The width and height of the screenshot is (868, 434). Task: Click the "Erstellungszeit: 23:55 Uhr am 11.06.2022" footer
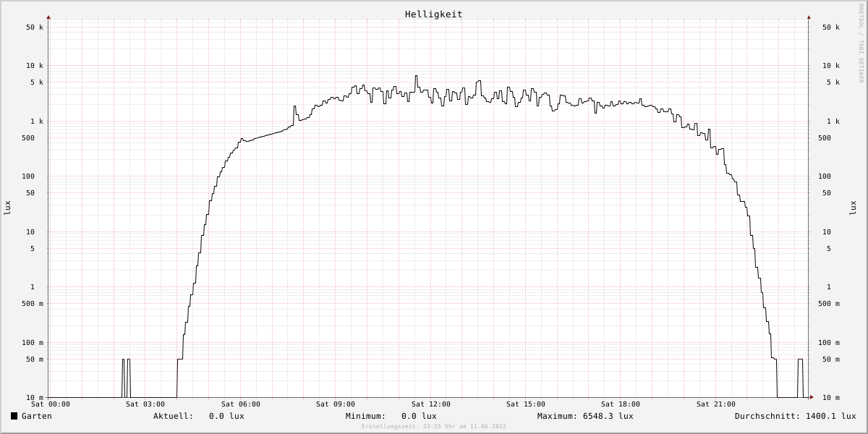click(434, 427)
